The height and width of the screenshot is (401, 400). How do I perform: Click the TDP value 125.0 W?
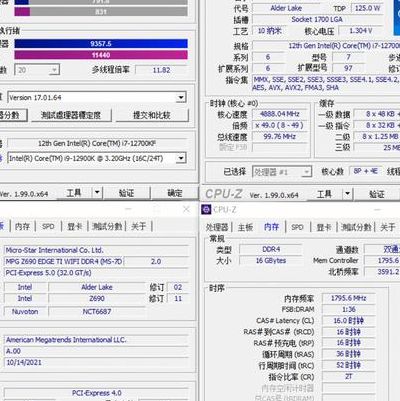[367, 8]
